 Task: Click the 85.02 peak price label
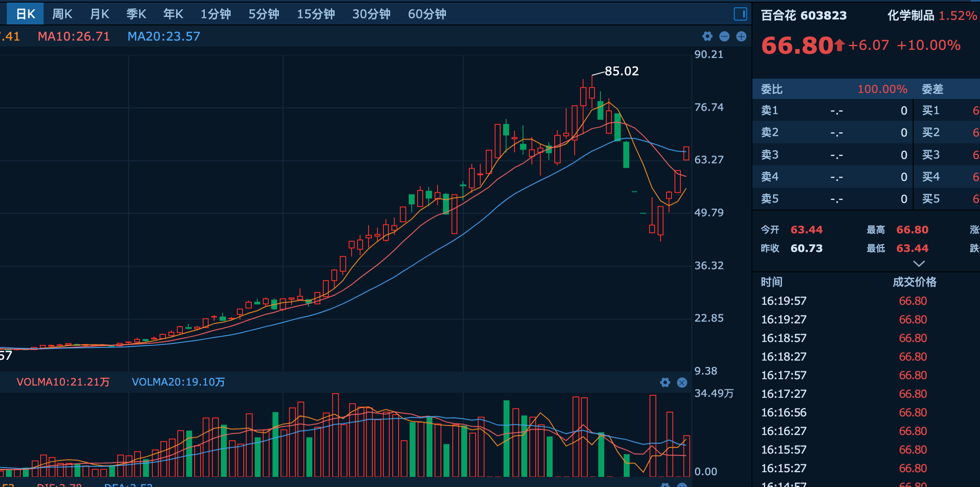tap(622, 71)
